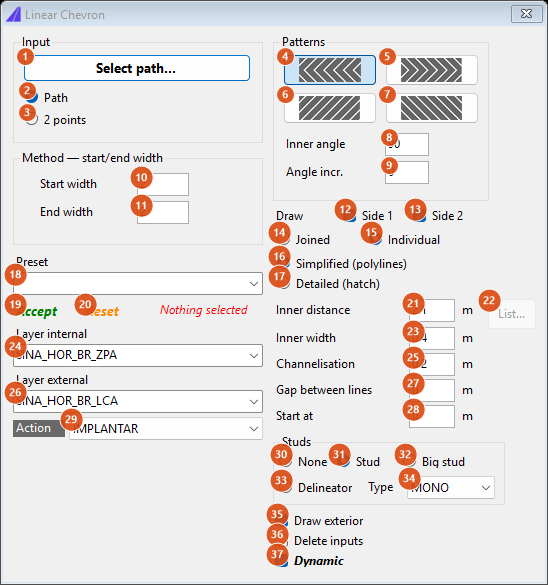
Task: Click the Start width input field
Action: click(x=163, y=184)
